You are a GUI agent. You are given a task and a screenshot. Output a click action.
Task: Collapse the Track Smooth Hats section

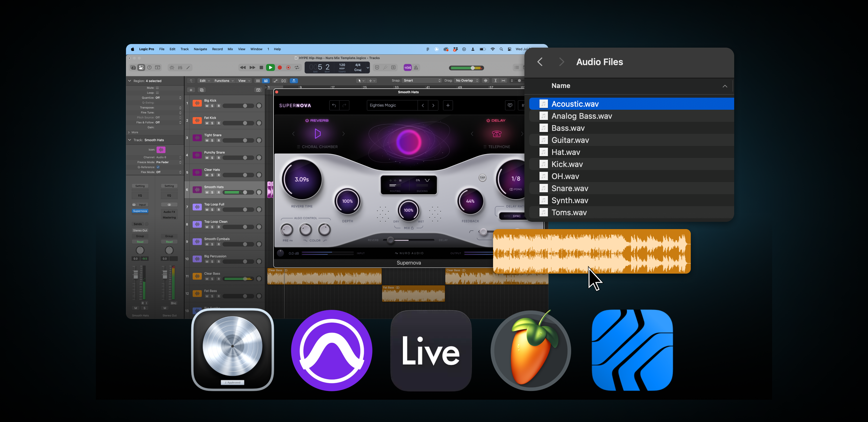(x=130, y=140)
